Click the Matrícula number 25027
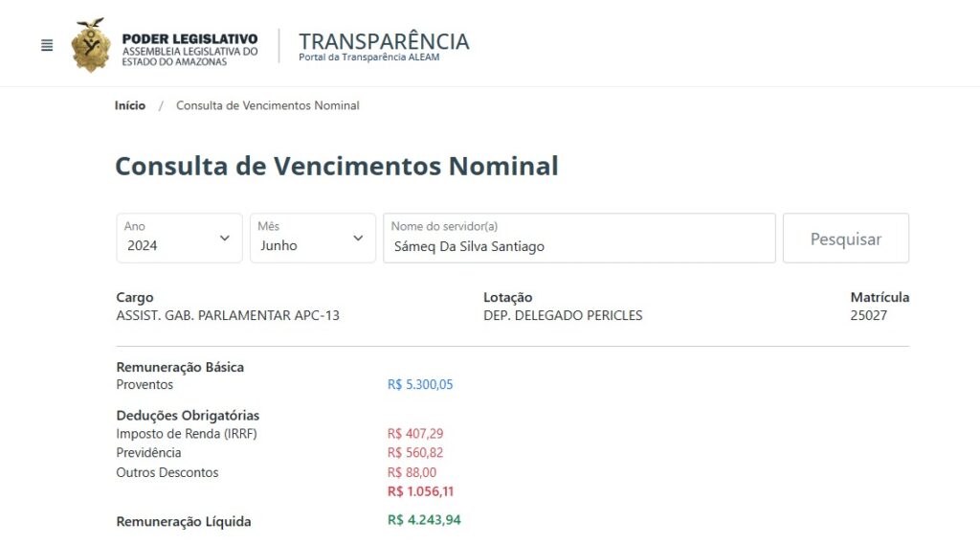 pos(868,316)
